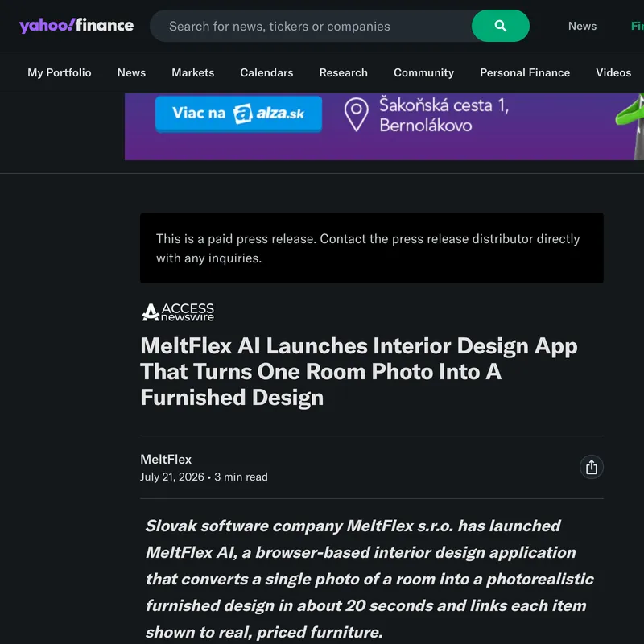
Task: Click the article headline about MeltFlex AI
Action: pyautogui.click(x=359, y=371)
